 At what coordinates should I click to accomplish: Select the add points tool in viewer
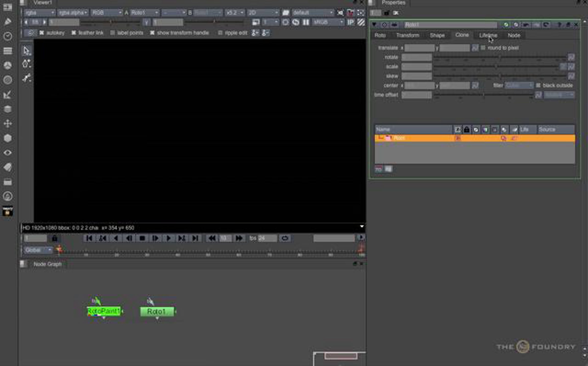26,64
